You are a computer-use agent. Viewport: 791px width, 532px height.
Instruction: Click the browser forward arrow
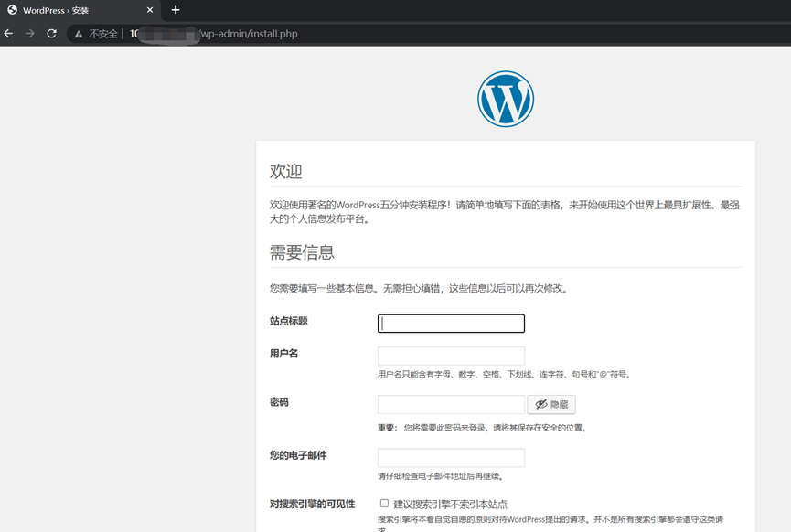pyautogui.click(x=30, y=34)
